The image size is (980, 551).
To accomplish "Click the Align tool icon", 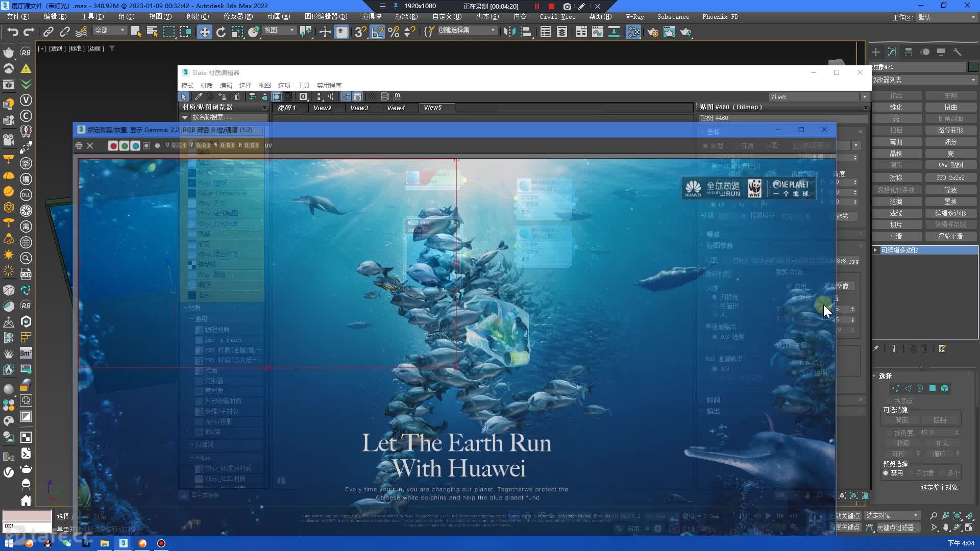I will (x=526, y=32).
